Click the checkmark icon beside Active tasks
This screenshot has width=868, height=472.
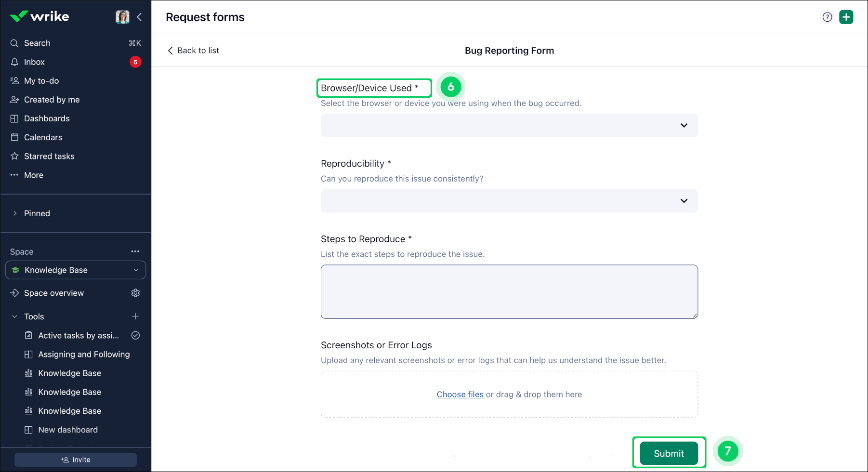click(135, 335)
